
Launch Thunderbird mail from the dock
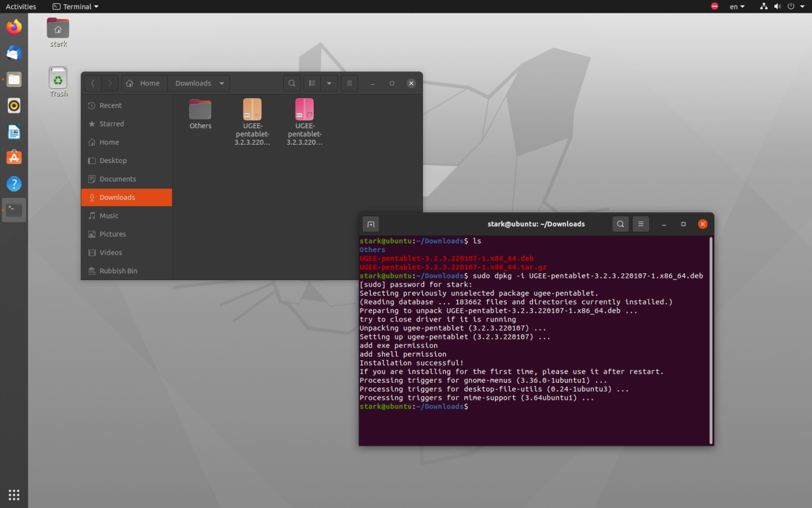click(x=14, y=53)
